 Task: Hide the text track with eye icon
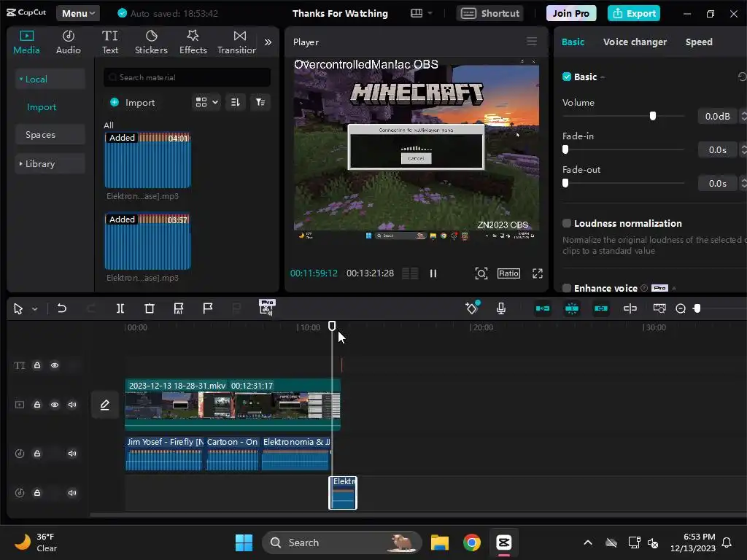55,365
